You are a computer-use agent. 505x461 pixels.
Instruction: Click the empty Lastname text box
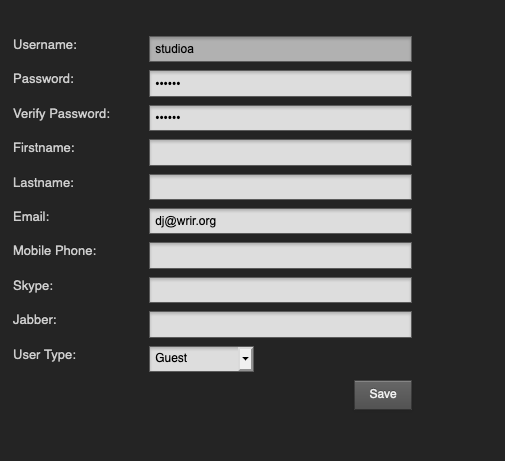click(x=280, y=187)
